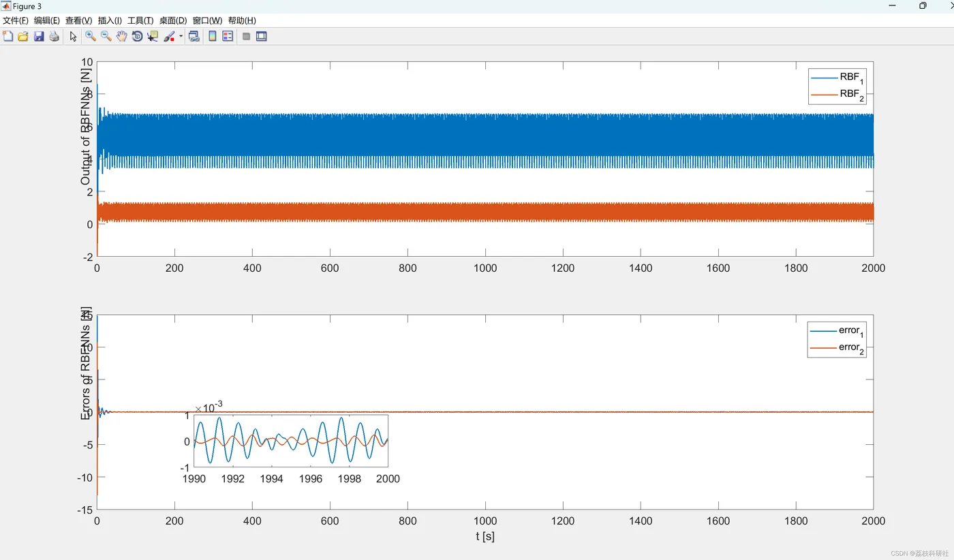The width and height of the screenshot is (954, 560).
Task: Open the 工具(T) Tools menu
Action: (140, 20)
